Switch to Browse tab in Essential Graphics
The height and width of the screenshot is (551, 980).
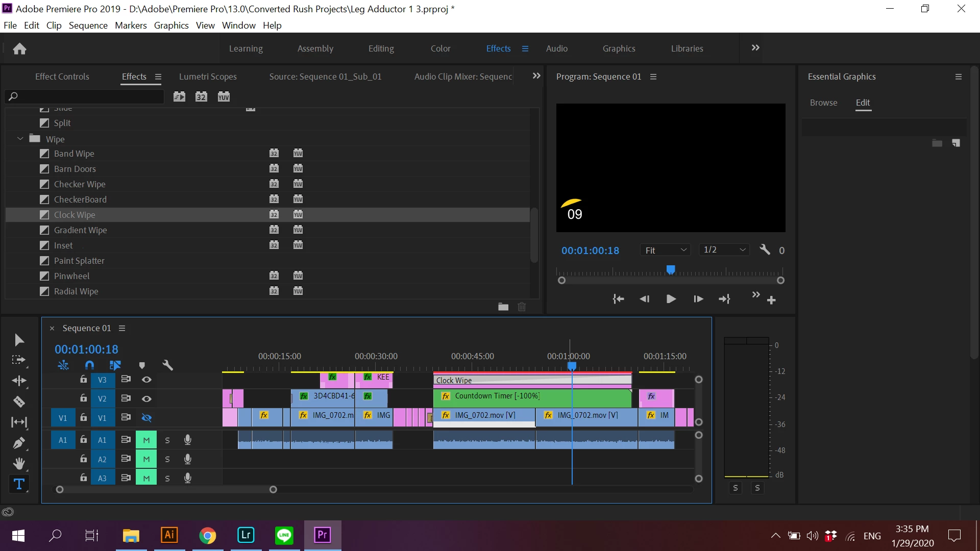pyautogui.click(x=823, y=103)
